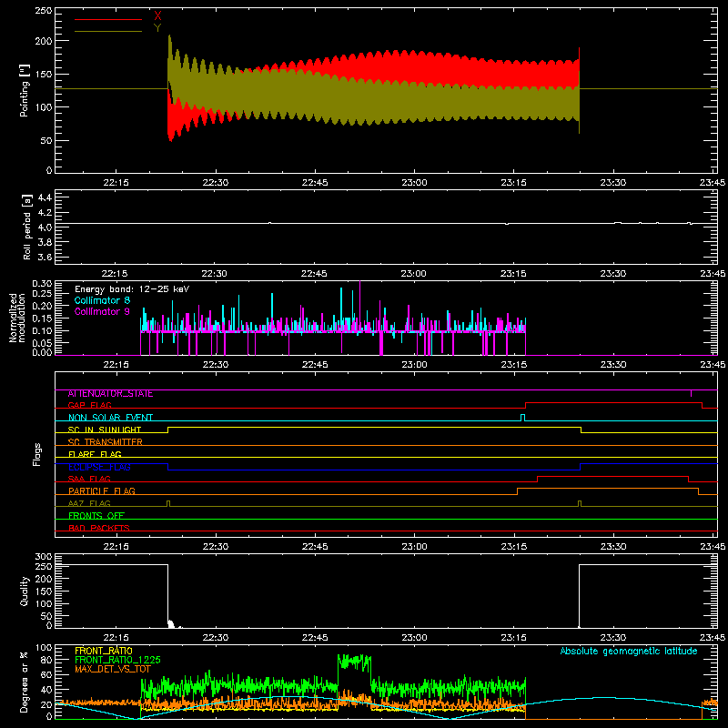This screenshot has width=728, height=728.
Task: Click the green FRONT_RATIO_1225 raised plateau
Action: pyautogui.click(x=354, y=662)
